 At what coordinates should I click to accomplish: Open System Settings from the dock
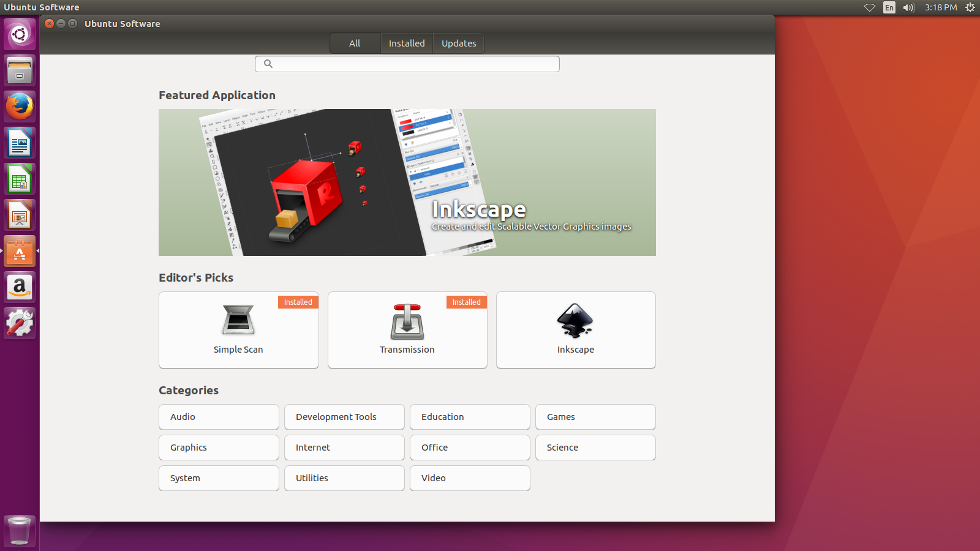20,323
